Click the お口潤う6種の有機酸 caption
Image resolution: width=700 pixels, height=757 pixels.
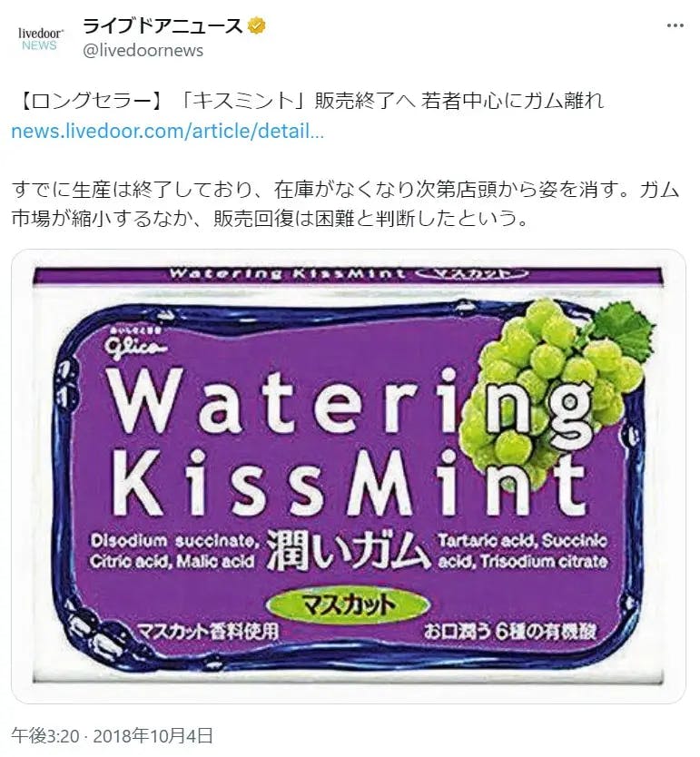click(510, 632)
